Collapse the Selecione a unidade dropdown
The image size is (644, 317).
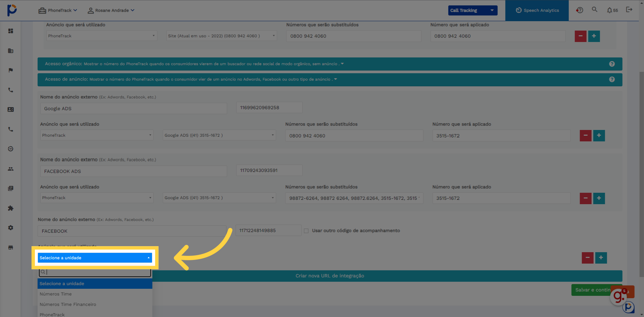click(95, 258)
